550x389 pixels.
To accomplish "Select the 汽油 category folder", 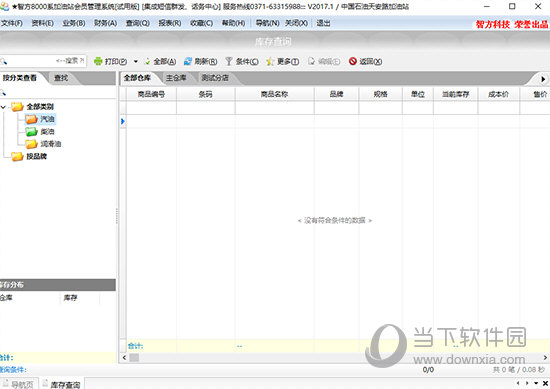I will 31,119.
